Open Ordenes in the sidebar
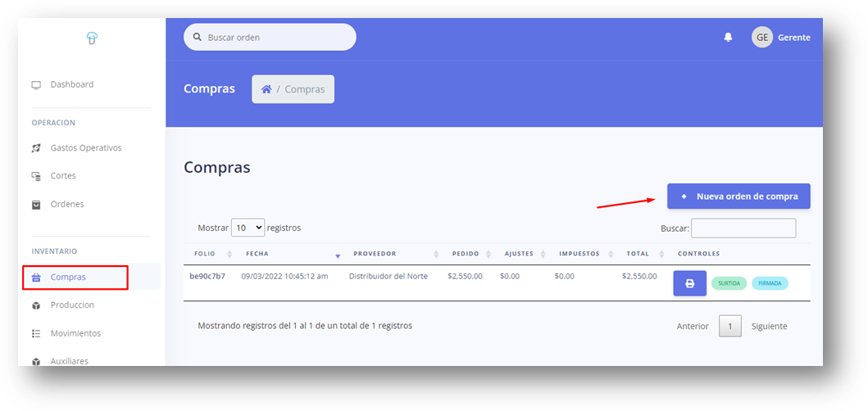Image resolution: width=868 pixels, height=411 pixels. point(66,204)
